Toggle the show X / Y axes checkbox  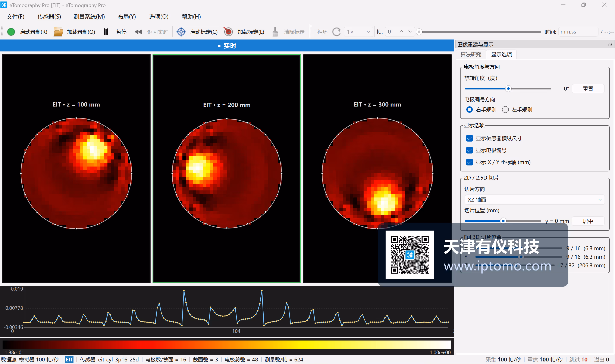tap(469, 162)
